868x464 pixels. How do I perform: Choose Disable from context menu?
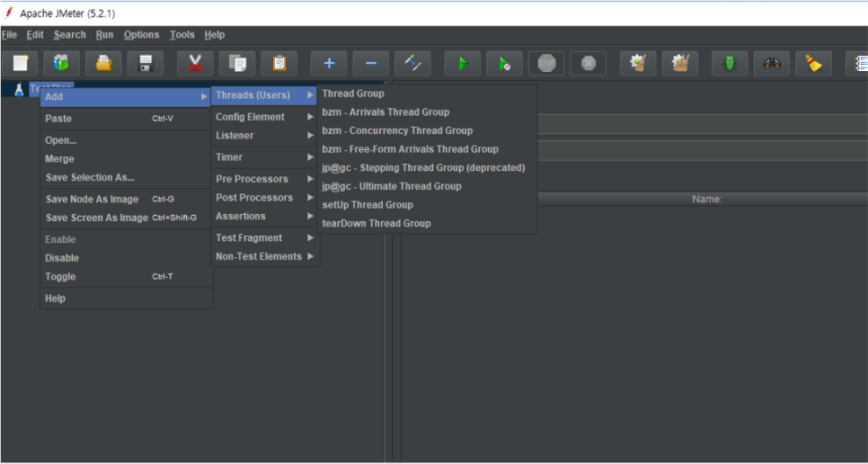point(126,258)
